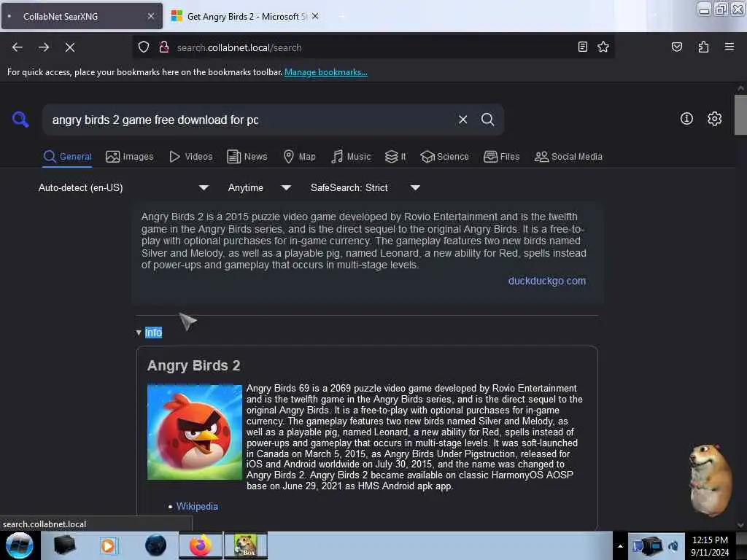Submit the search with the magnifier button
The height and width of the screenshot is (560, 747).
[487, 120]
